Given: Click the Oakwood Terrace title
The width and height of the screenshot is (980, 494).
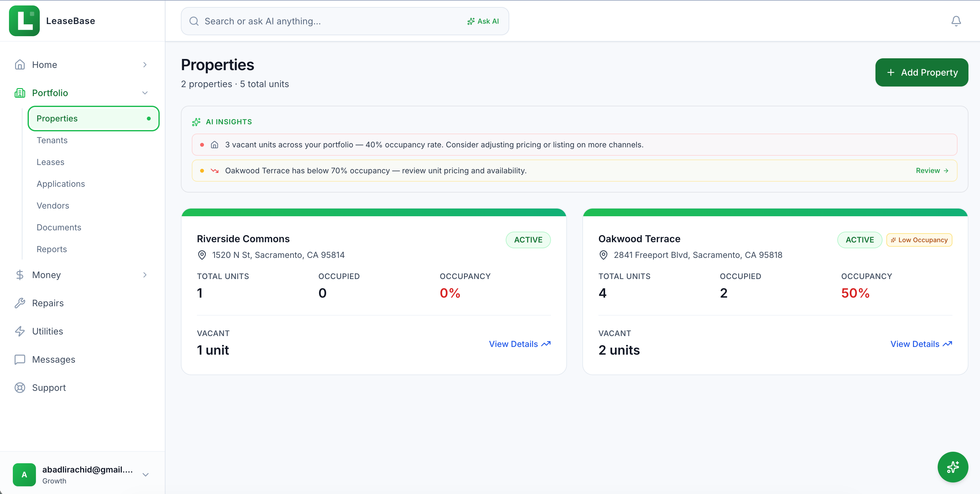Looking at the screenshot, I should click(x=639, y=239).
